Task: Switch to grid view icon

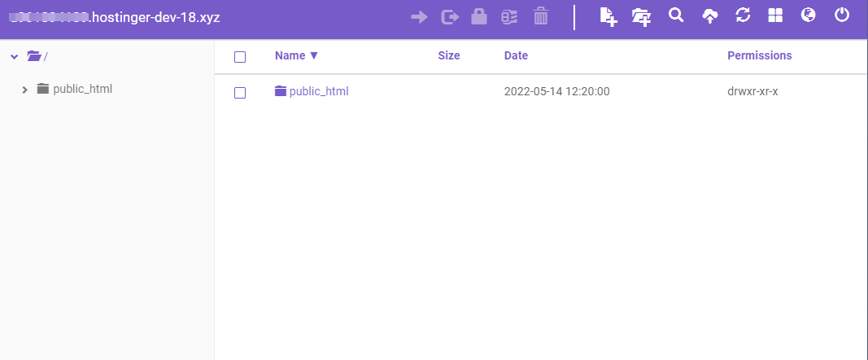Action: click(775, 15)
